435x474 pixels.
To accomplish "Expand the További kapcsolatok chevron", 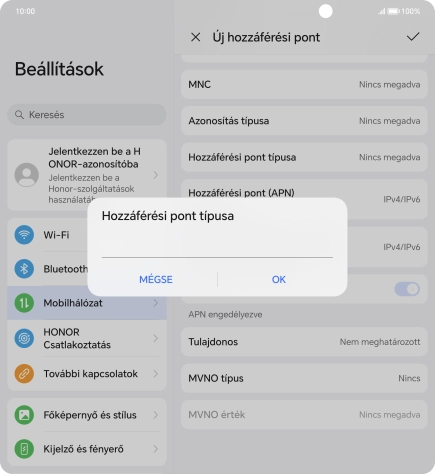I will pos(156,374).
